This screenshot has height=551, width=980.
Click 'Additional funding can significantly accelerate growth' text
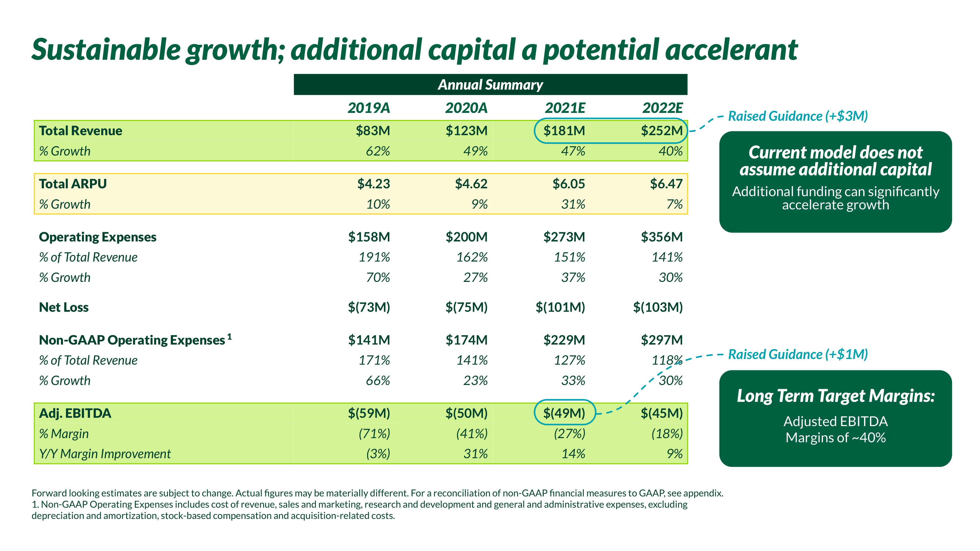point(835,199)
